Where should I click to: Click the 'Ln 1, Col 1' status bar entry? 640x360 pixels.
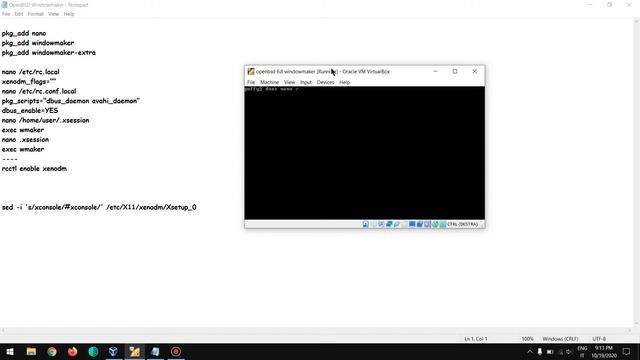tap(476, 339)
